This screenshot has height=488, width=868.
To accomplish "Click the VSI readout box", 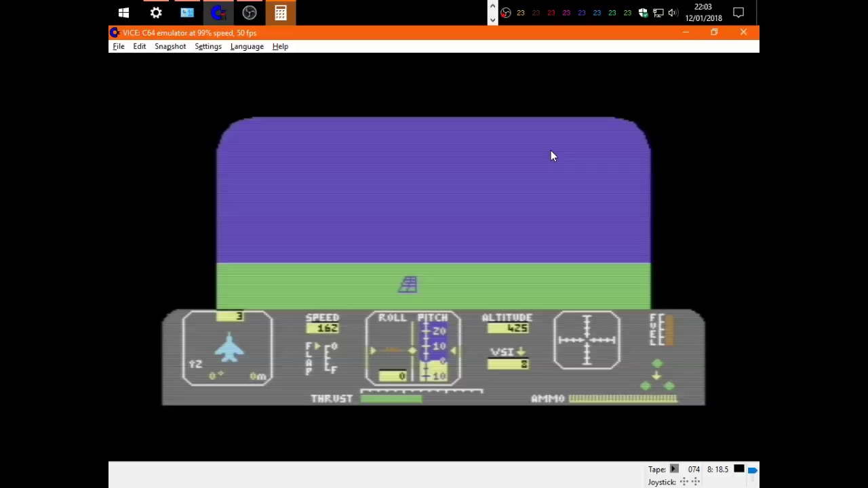I will click(x=507, y=365).
